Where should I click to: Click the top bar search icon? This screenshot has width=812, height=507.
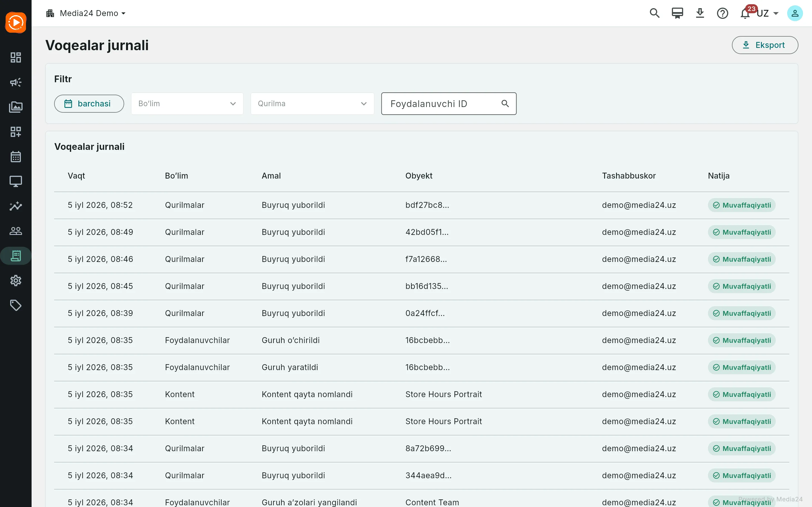(655, 14)
